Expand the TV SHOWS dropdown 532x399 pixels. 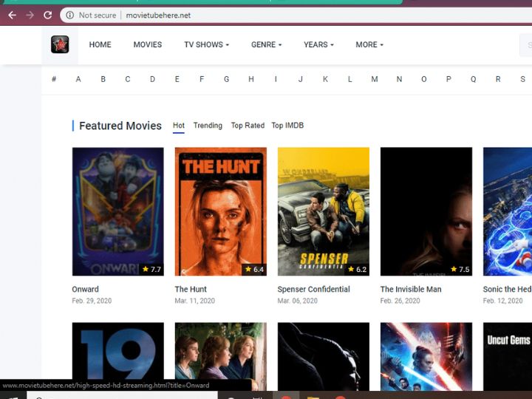(207, 45)
